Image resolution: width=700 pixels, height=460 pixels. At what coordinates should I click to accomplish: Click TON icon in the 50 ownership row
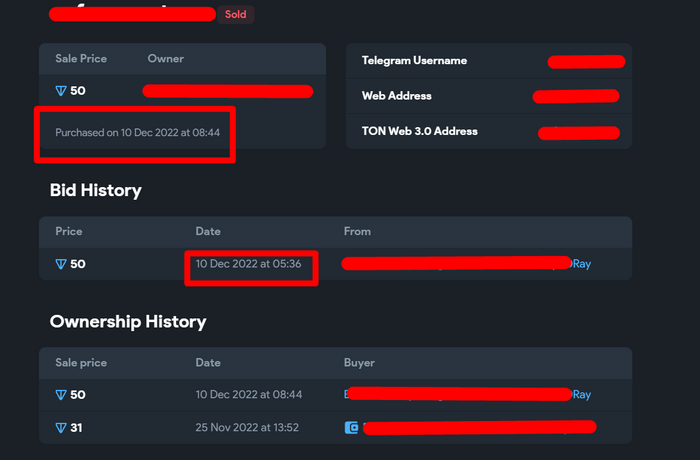click(x=61, y=395)
